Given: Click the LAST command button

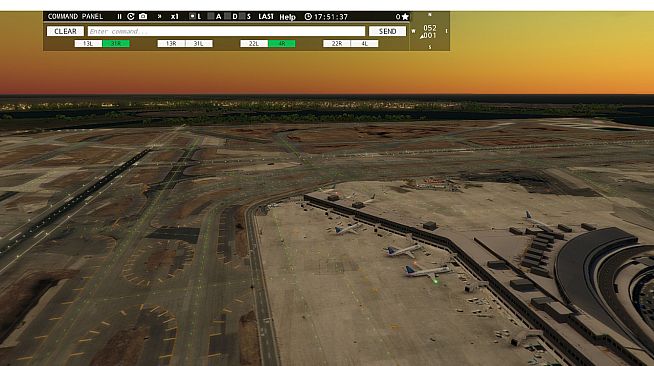Looking at the screenshot, I should (x=266, y=17).
